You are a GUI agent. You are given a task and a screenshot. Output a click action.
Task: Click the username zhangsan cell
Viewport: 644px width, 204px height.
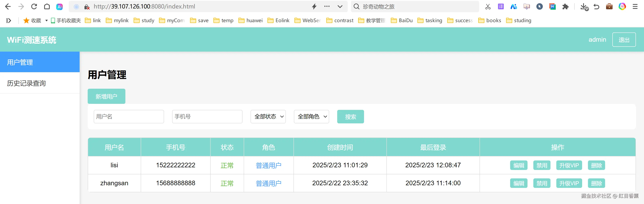pyautogui.click(x=114, y=183)
